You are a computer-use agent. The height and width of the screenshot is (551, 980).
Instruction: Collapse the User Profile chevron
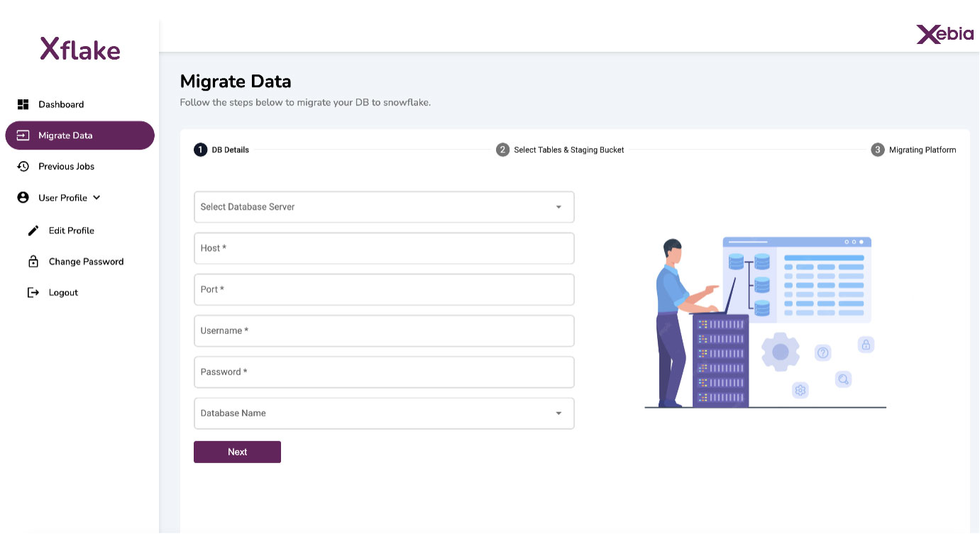(97, 198)
